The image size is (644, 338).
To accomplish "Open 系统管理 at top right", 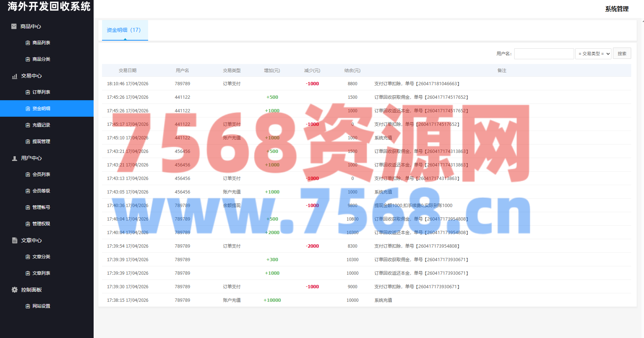I will point(617,9).
